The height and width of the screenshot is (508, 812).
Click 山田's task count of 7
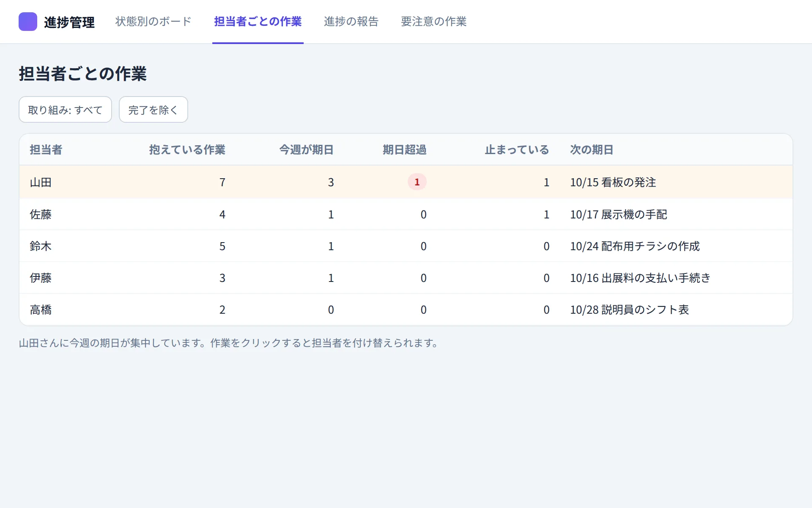coord(222,182)
